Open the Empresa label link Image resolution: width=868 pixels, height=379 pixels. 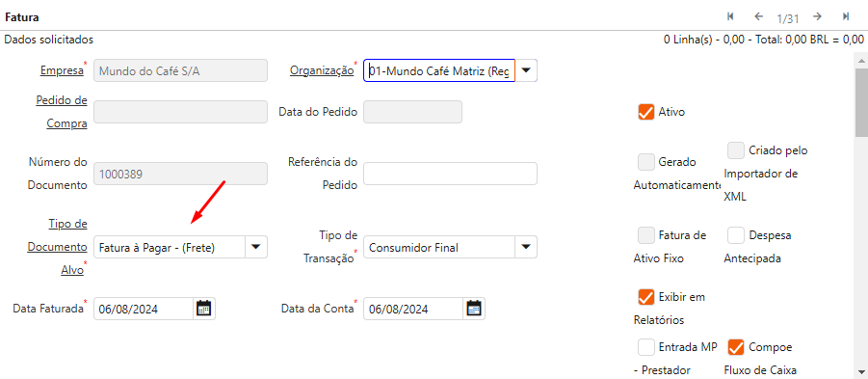62,70
